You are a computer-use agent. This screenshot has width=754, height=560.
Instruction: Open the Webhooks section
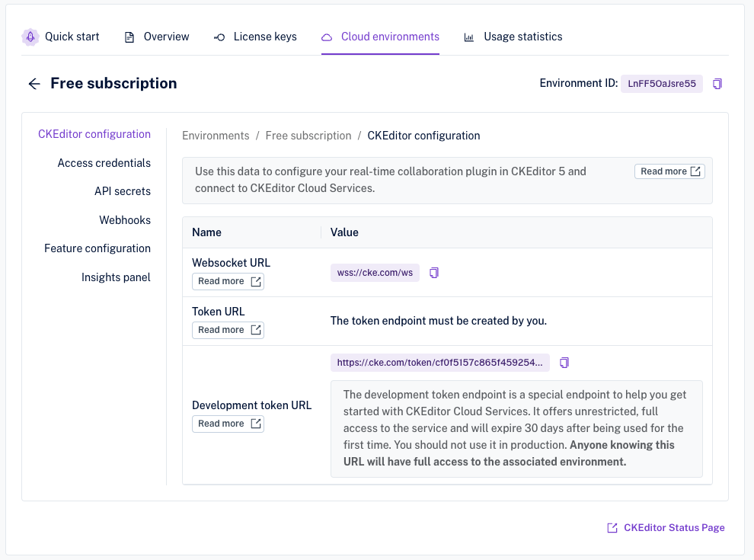(125, 220)
